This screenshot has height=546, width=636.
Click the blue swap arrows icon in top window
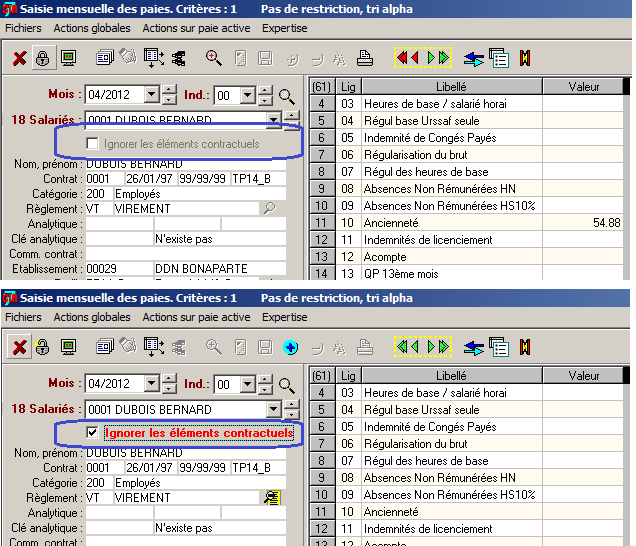point(473,59)
